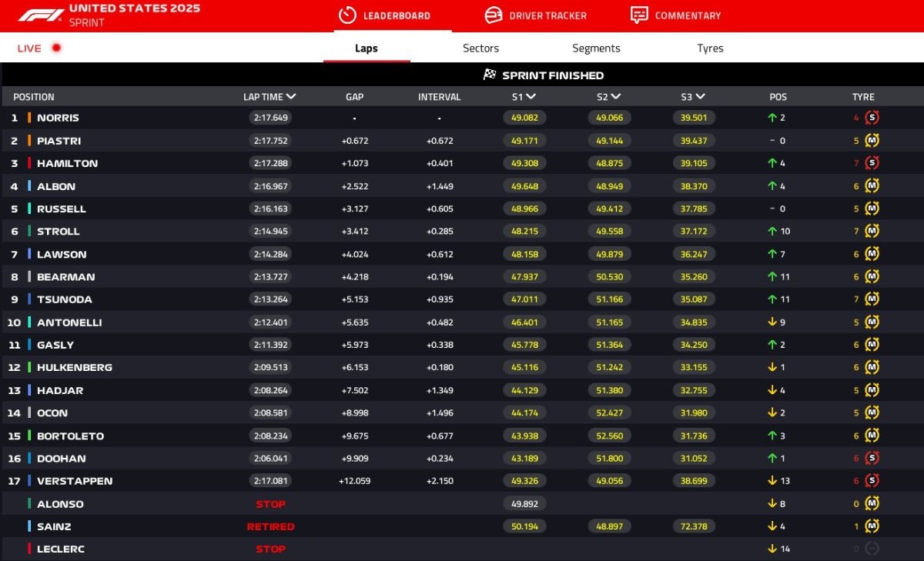
Task: Select Verstappen's driver row name
Action: click(x=75, y=481)
